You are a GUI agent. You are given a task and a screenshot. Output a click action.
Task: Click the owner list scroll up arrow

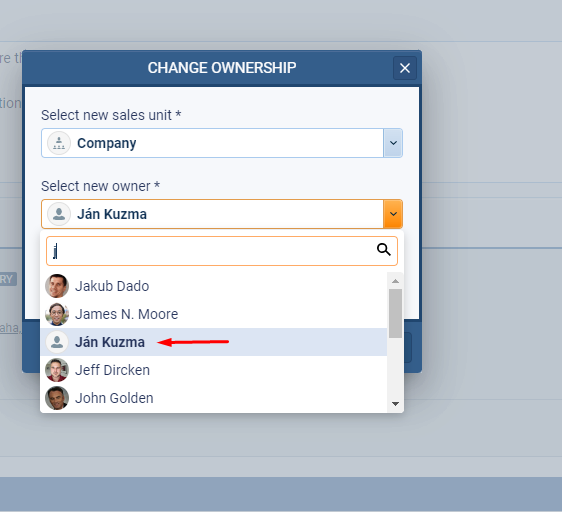click(395, 281)
